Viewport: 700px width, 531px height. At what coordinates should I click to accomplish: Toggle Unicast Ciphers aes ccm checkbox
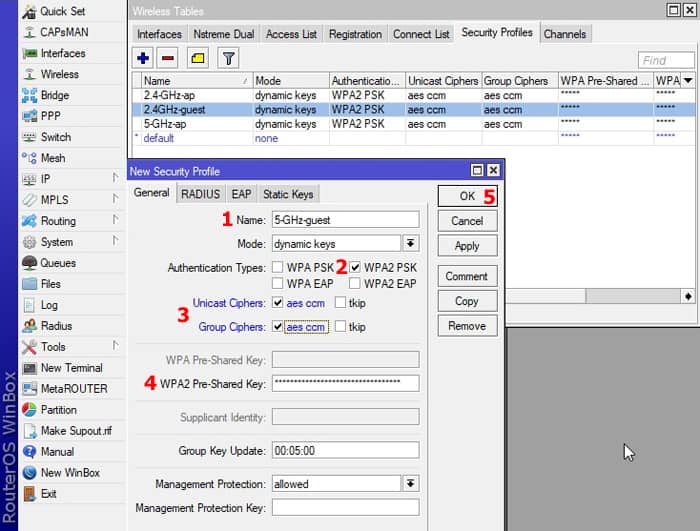pyautogui.click(x=277, y=302)
